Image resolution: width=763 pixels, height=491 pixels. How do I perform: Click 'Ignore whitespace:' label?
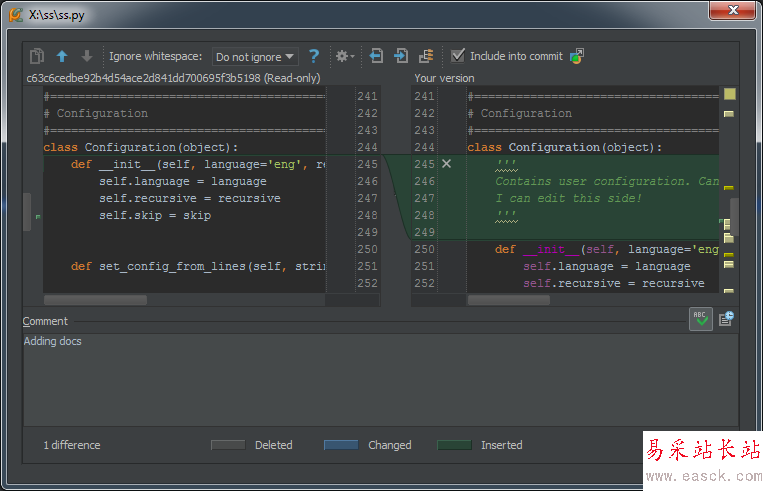(155, 56)
